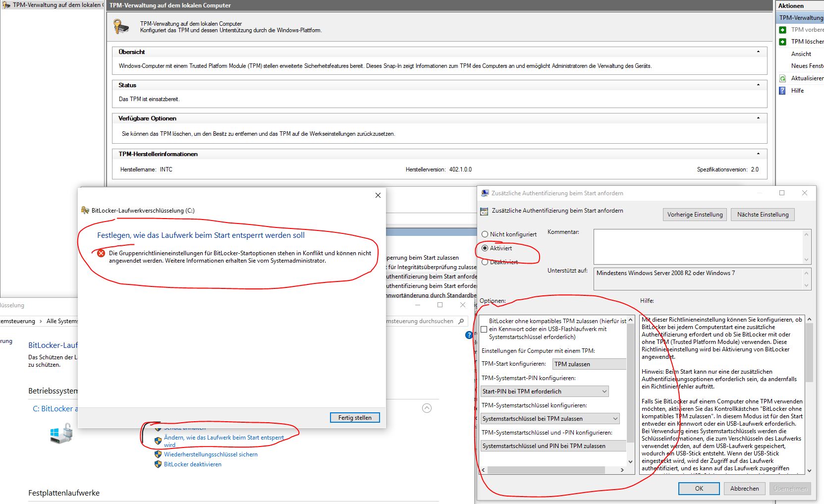
Task: Collapse the Status section arrow
Action: [x=758, y=85]
